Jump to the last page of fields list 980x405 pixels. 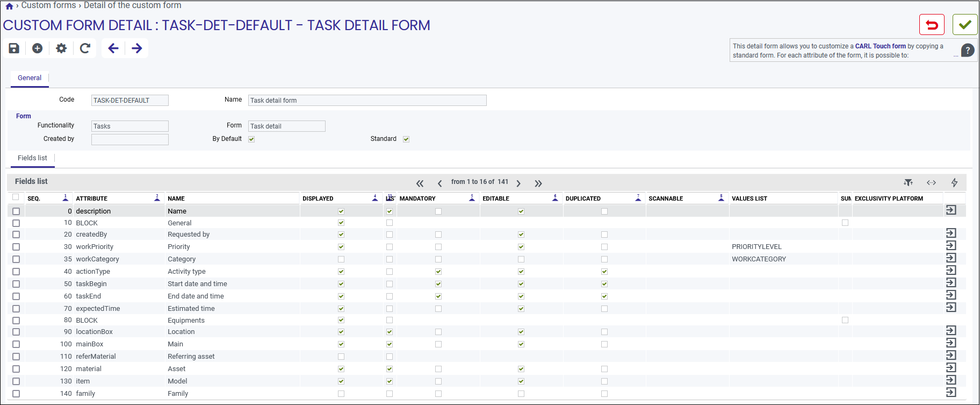click(x=538, y=183)
